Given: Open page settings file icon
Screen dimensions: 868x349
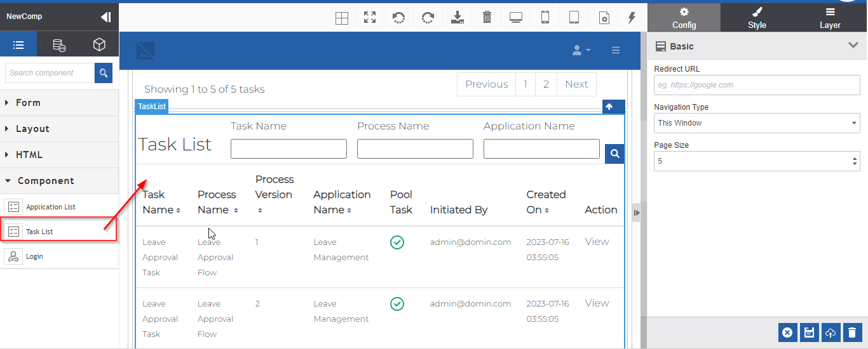Looking at the screenshot, I should (x=604, y=18).
